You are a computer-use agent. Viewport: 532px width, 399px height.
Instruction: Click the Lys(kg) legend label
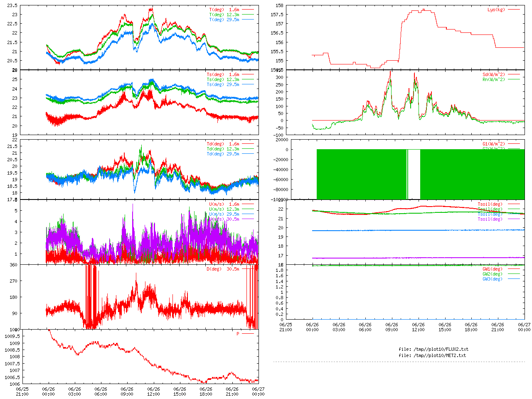(x=496, y=10)
